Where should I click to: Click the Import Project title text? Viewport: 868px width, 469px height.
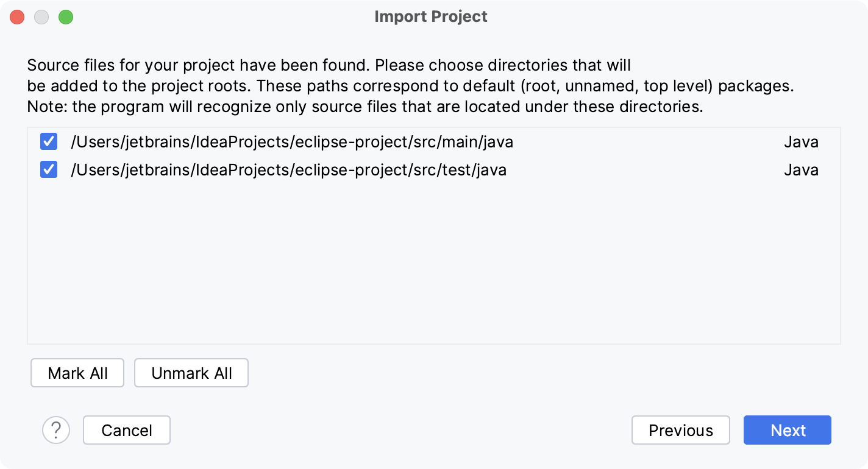pos(431,16)
